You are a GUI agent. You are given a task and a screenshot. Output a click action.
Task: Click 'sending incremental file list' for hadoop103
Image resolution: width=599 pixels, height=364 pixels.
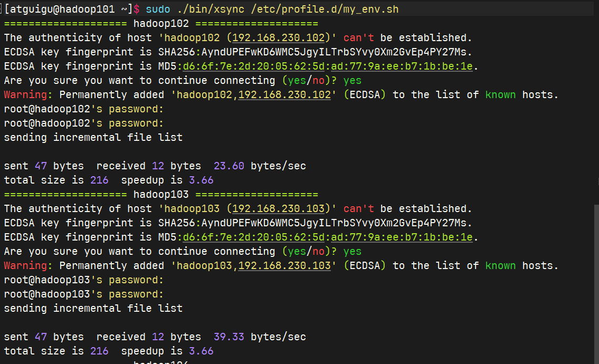pos(93,308)
